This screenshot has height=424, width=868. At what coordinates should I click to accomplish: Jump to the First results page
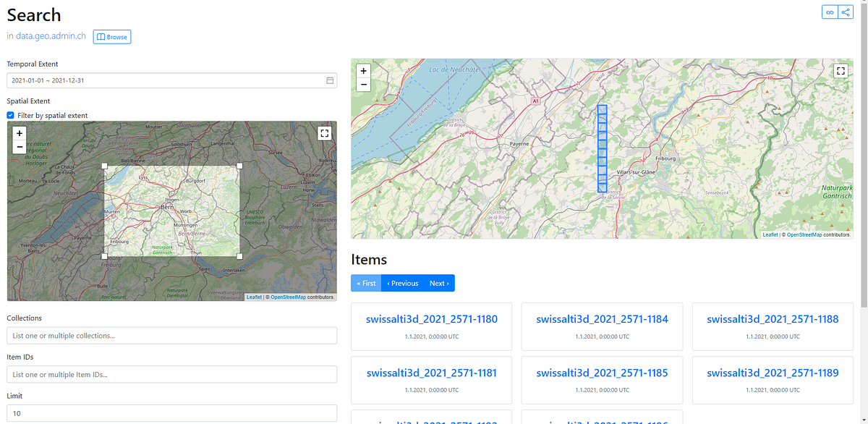(365, 283)
